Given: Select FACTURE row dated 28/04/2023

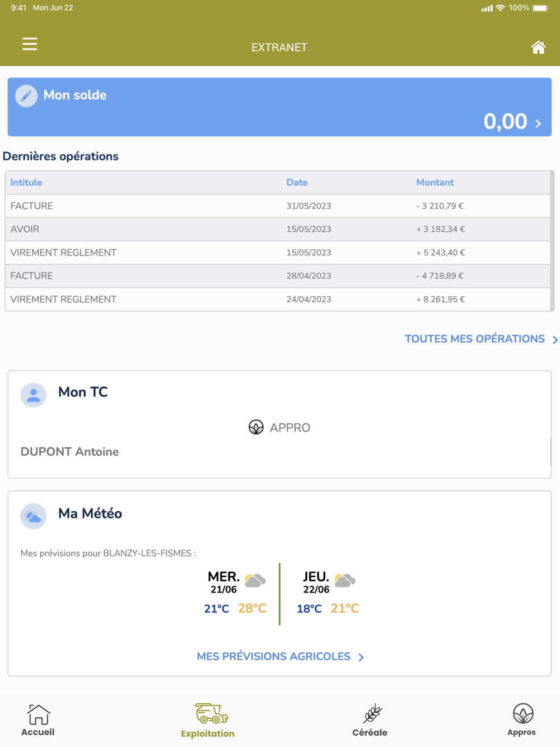Looking at the screenshot, I should point(278,276).
